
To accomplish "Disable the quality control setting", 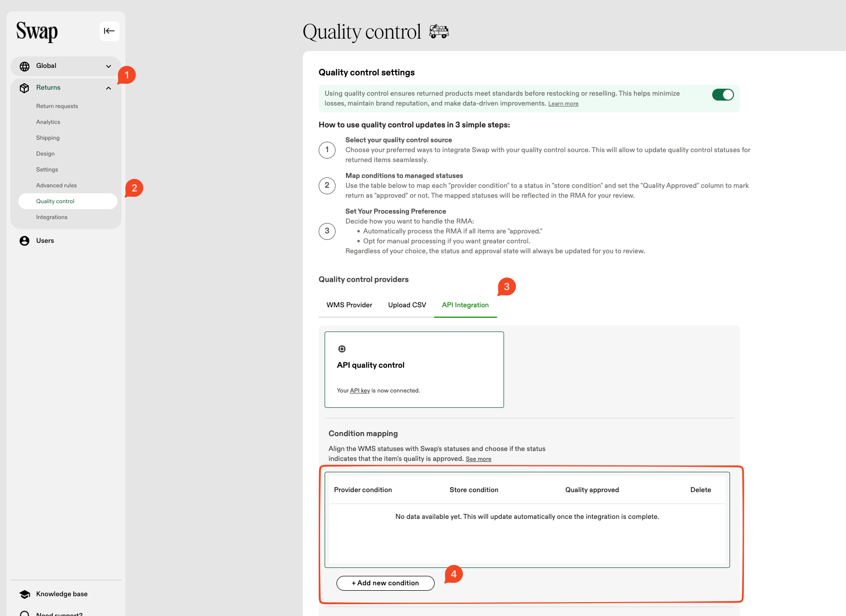I will coord(723,94).
